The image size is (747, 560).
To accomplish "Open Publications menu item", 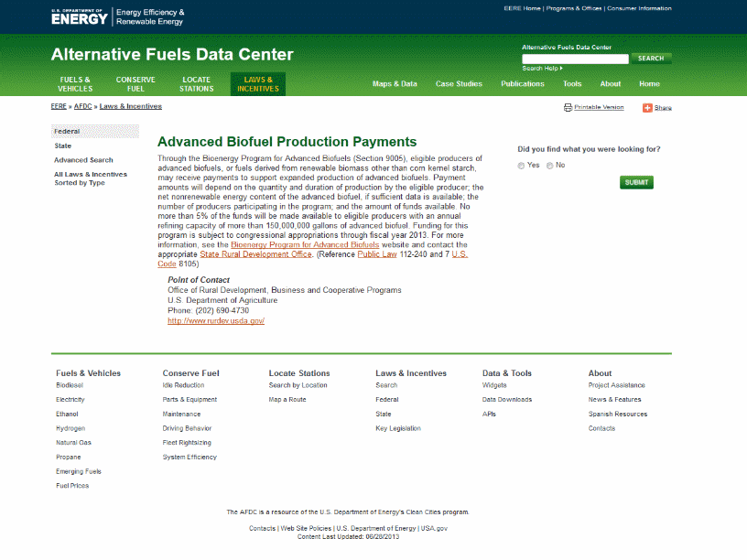I will [523, 84].
